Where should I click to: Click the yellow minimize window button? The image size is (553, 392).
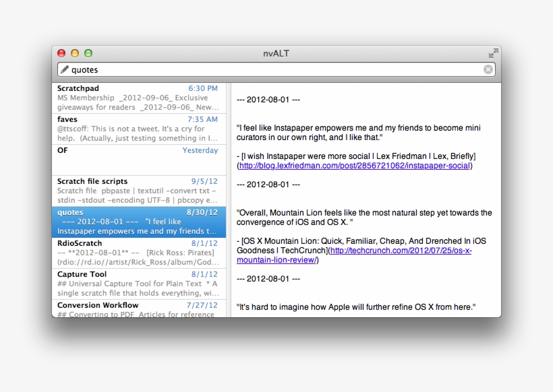tap(75, 53)
